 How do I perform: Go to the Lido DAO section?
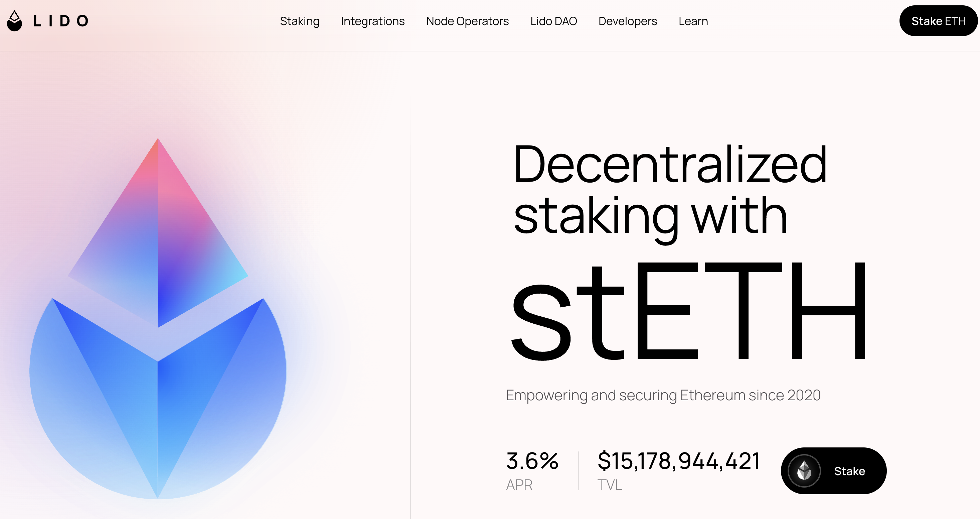click(553, 21)
